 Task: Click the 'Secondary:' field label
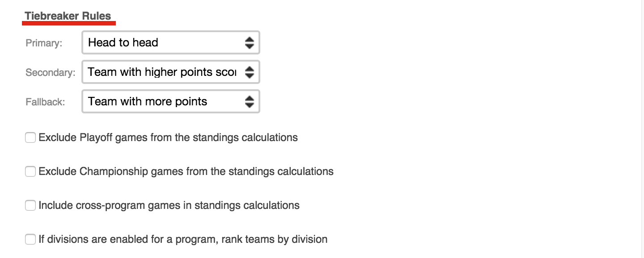(50, 72)
